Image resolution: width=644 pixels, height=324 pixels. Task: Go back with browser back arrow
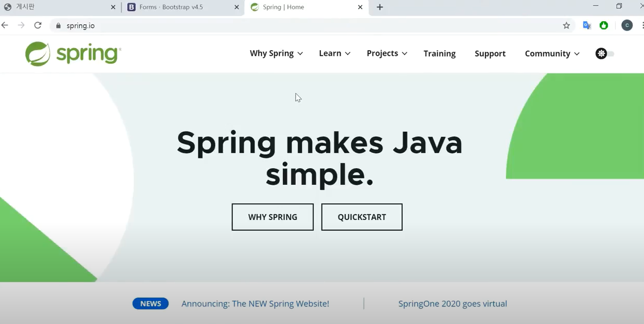click(x=5, y=25)
